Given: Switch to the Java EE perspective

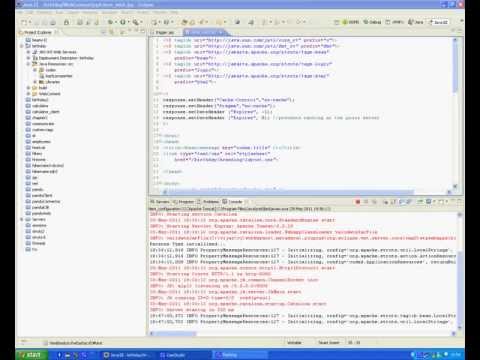Looking at the screenshot, I should [438, 22].
